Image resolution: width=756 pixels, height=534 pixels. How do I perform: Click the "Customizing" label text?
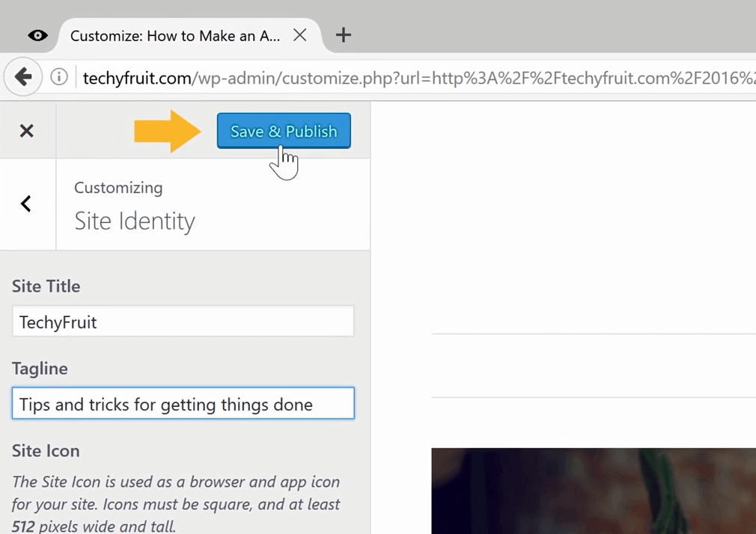(x=118, y=188)
